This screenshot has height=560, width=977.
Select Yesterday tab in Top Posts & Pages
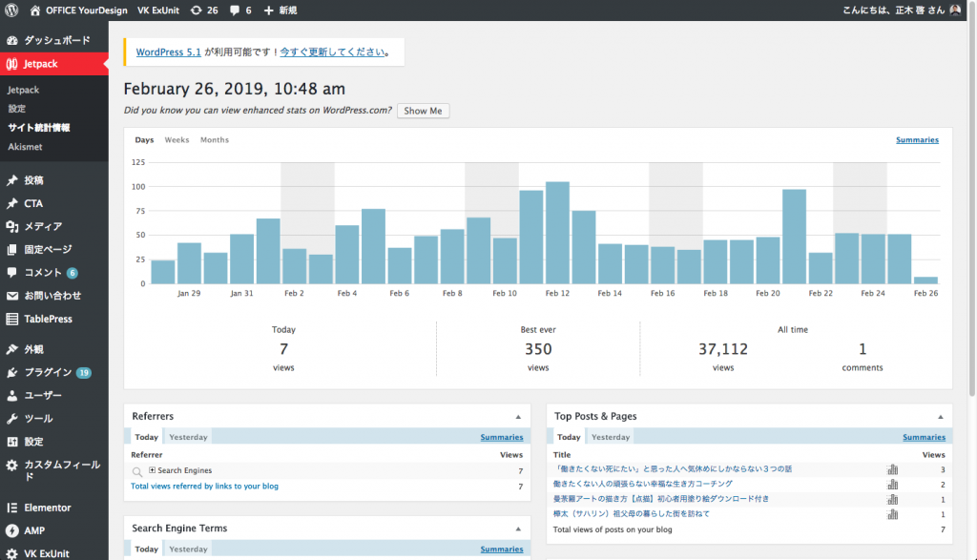tap(611, 437)
